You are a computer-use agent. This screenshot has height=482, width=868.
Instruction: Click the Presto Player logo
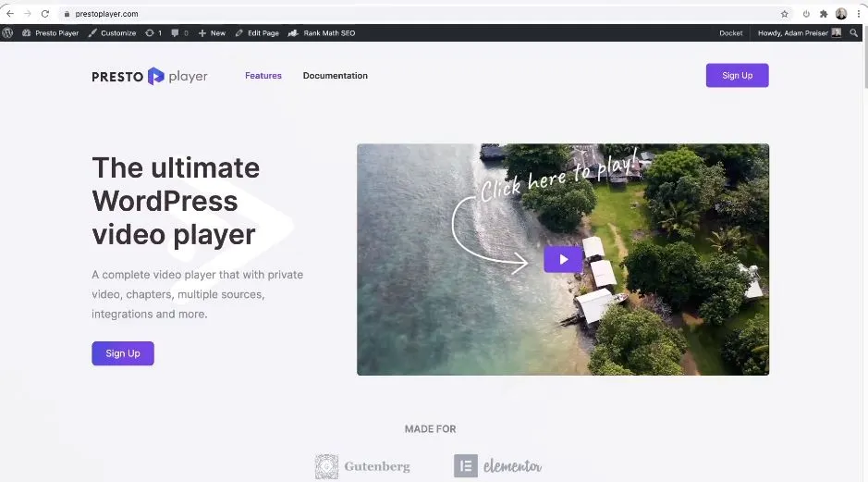tap(150, 76)
